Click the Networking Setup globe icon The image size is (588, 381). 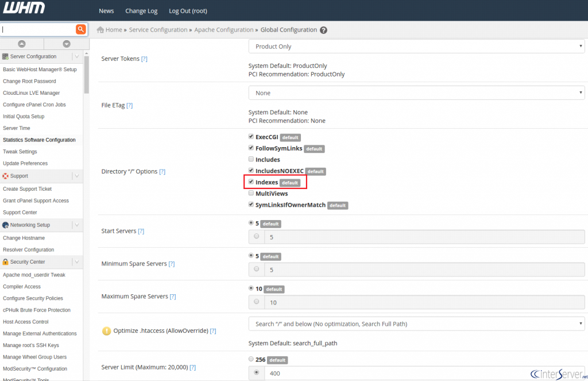click(x=5, y=225)
